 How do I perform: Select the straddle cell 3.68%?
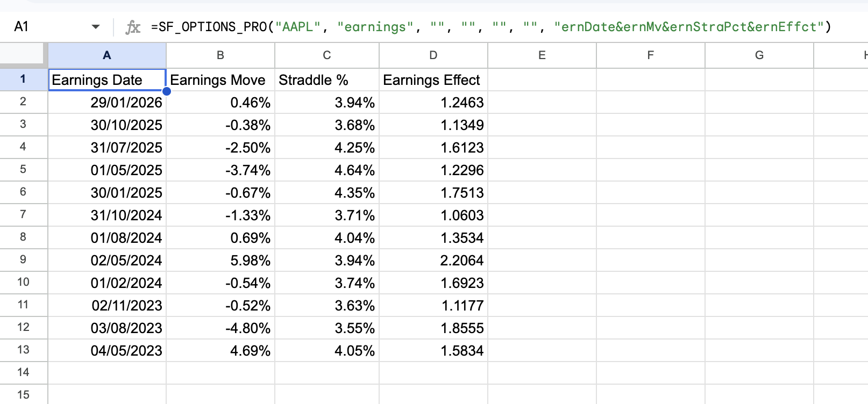(x=327, y=125)
